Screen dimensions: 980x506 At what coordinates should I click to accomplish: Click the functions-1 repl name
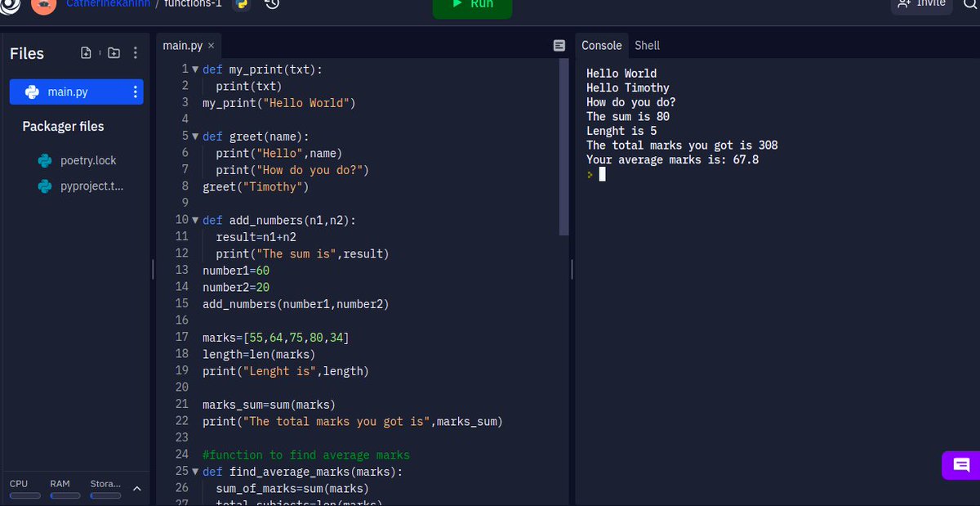point(191,4)
